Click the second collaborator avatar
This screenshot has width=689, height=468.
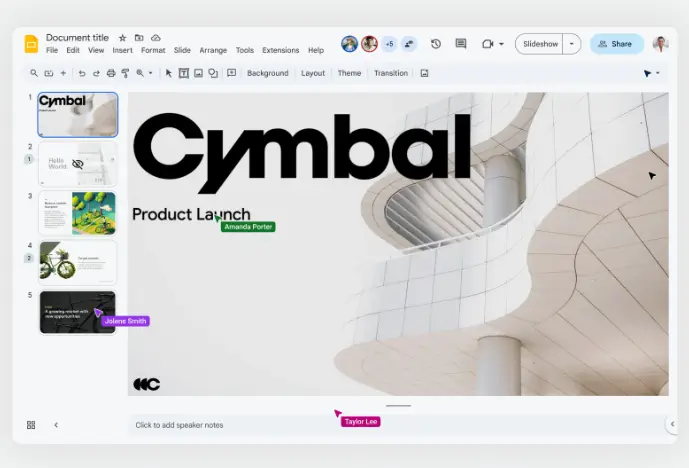[x=370, y=44]
